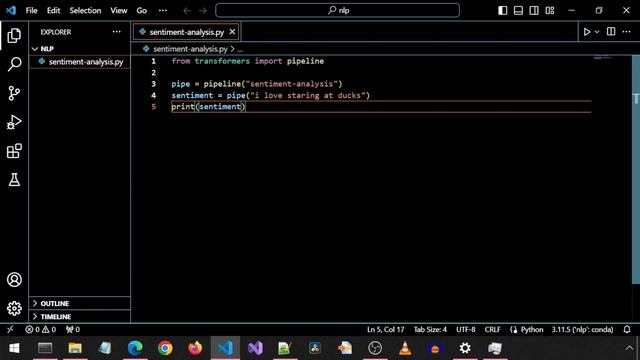Split the editor to the right
Screen dimensions: 640x360
611,32
